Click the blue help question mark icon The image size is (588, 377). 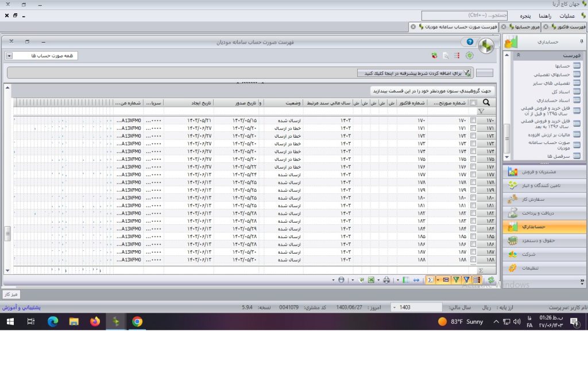point(470,42)
